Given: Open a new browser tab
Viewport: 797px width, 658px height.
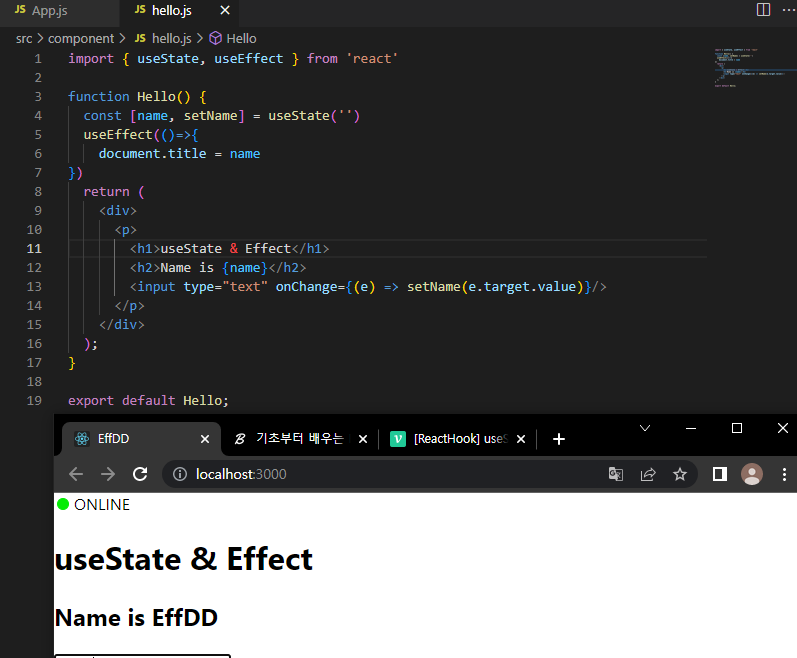Looking at the screenshot, I should pyautogui.click(x=559, y=439).
